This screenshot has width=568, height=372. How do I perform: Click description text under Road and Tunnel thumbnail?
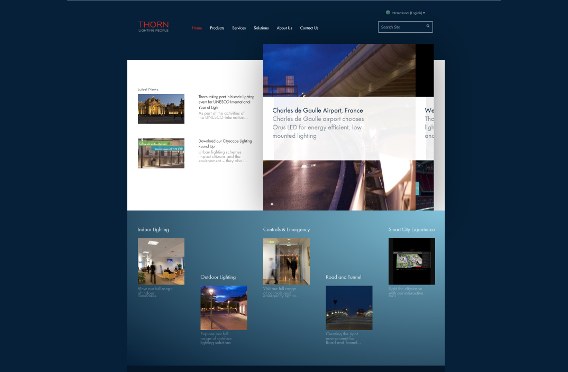343,338
